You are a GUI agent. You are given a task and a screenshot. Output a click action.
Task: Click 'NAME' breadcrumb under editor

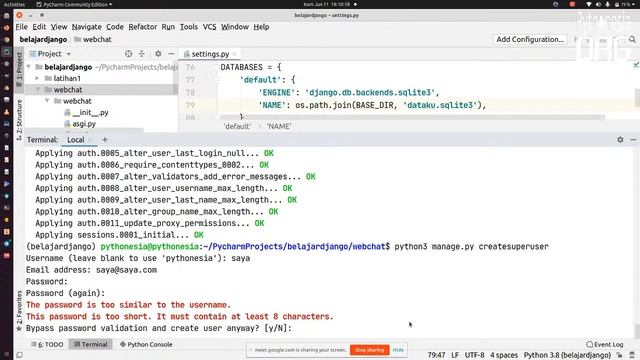tap(279, 127)
